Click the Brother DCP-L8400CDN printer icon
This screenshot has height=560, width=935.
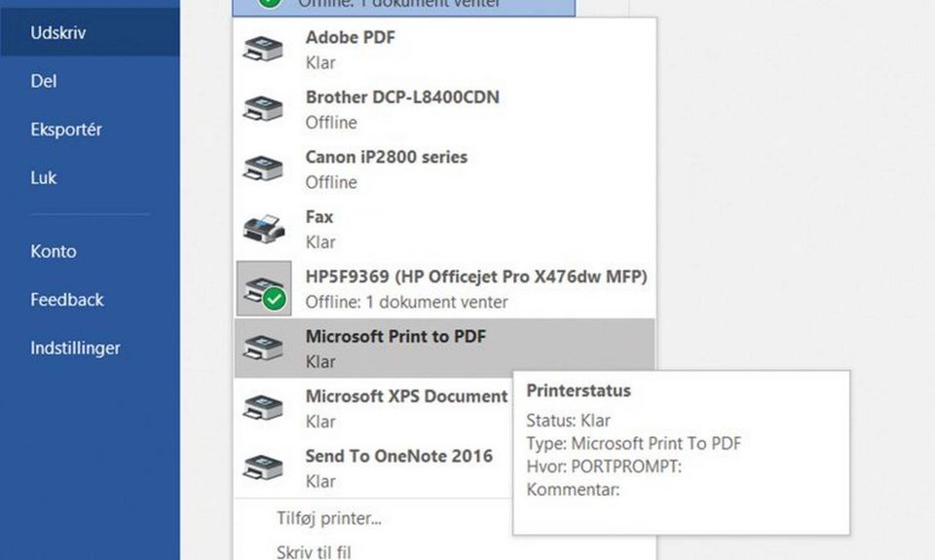coord(263,109)
